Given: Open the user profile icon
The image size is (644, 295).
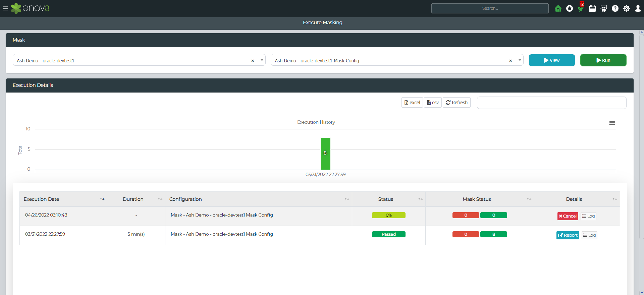Looking at the screenshot, I should coord(638,8).
